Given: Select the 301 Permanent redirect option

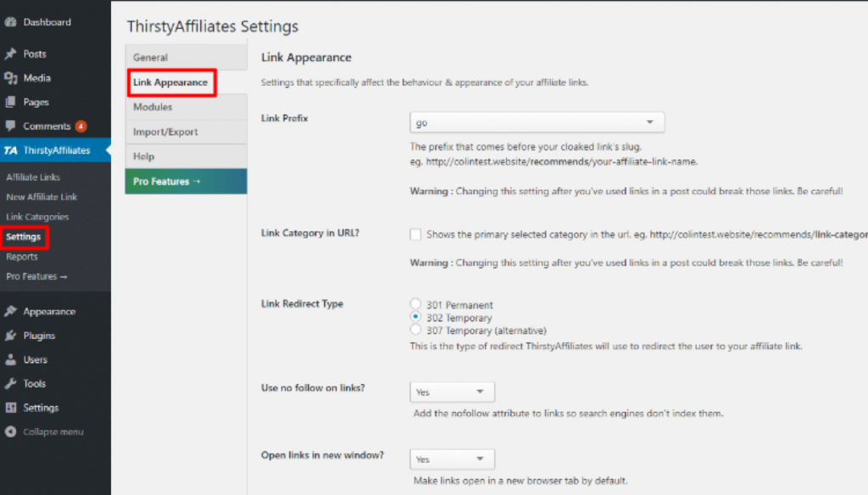Looking at the screenshot, I should [415, 303].
